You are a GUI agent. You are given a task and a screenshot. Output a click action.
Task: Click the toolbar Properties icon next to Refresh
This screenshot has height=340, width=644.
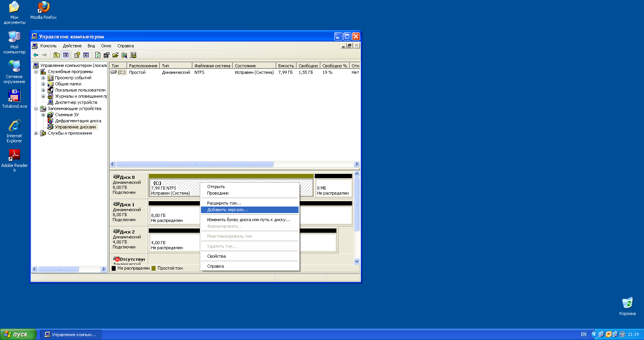click(106, 55)
